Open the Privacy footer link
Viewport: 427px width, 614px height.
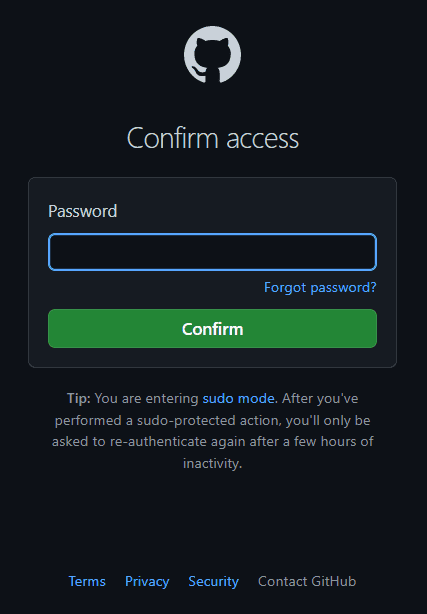click(x=147, y=581)
